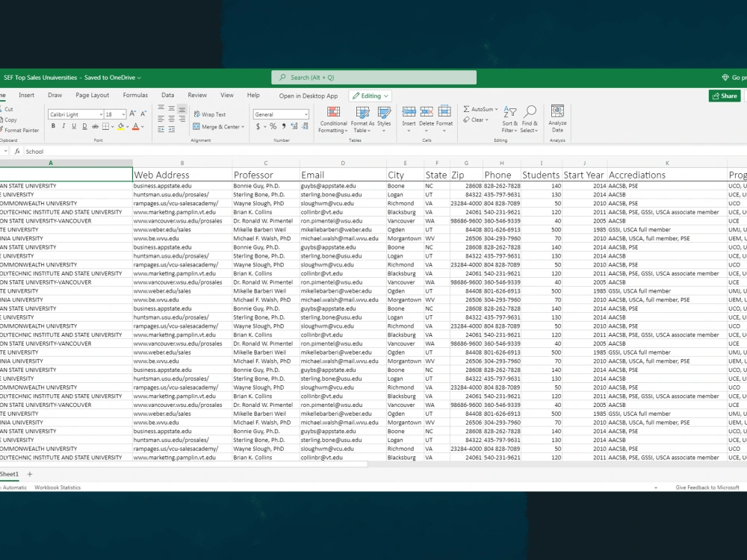
Task: Open the Editing mode dropdown
Action: (x=371, y=96)
